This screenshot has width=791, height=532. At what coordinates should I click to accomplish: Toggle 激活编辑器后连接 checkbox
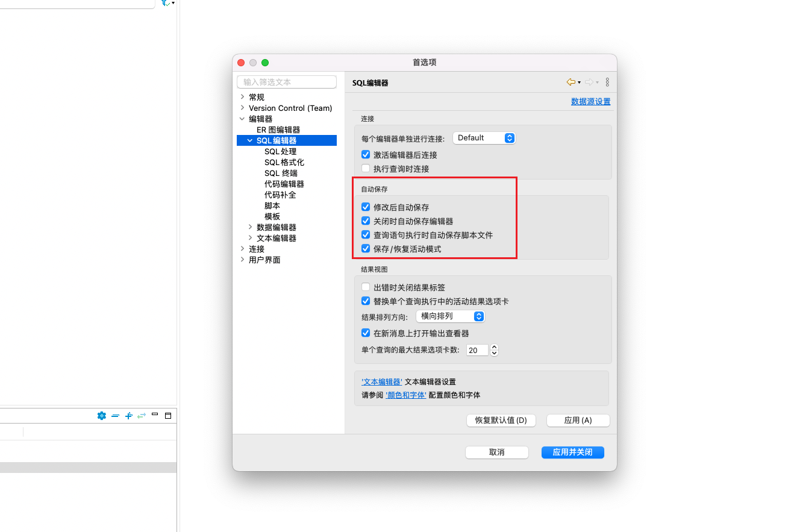tap(366, 155)
